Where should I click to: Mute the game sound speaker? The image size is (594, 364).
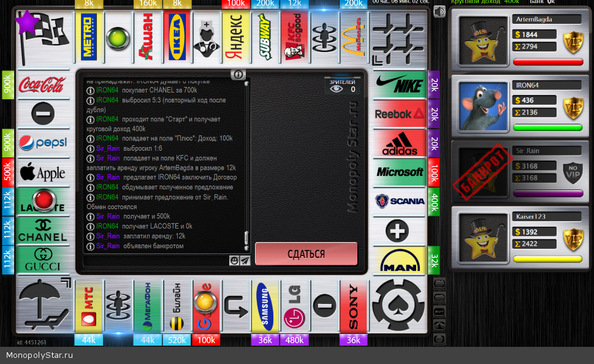[x=440, y=12]
